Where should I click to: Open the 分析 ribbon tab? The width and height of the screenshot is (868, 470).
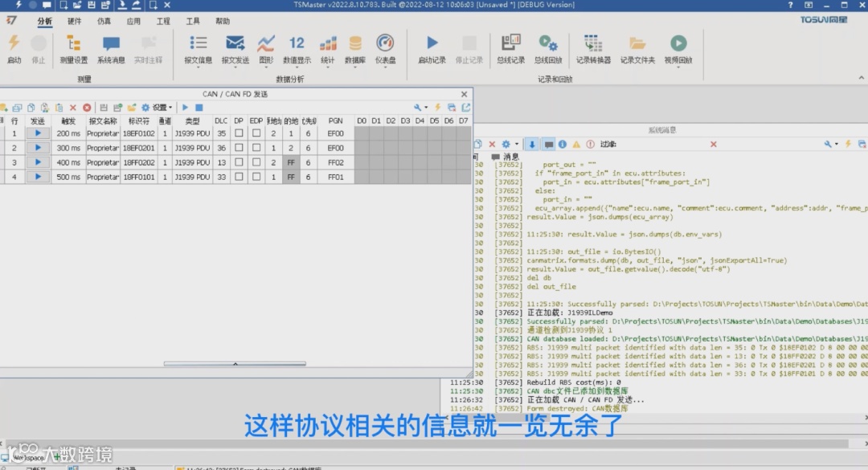coord(45,21)
